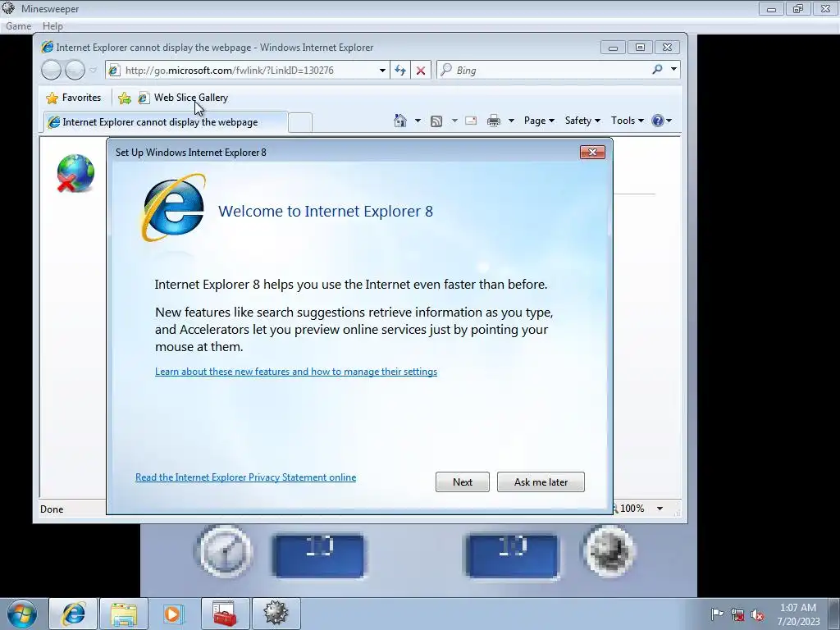Viewport: 840px width, 630px height.
Task: Click Action Center flag tray icon
Action: click(x=717, y=614)
